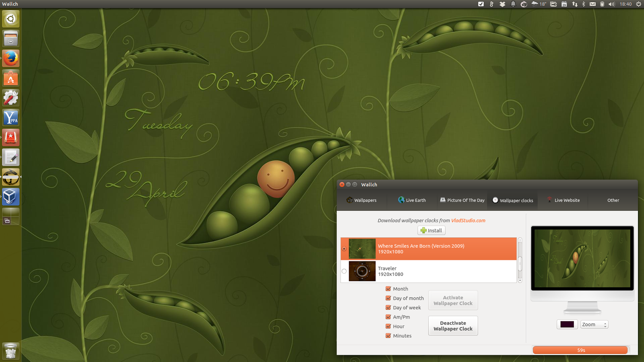Open the Live Website tab

(x=563, y=200)
